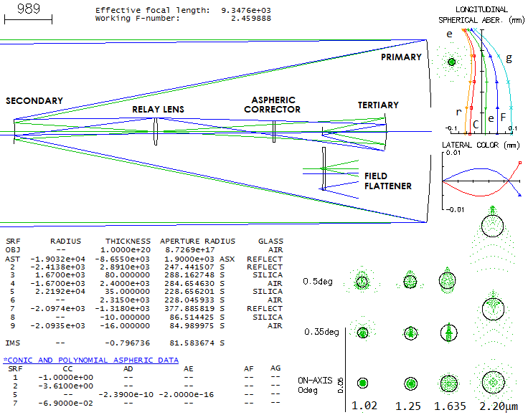The height and width of the screenshot is (420, 528).
Task: Click surface 7 radius -2.0974e+03
Action: (57, 309)
